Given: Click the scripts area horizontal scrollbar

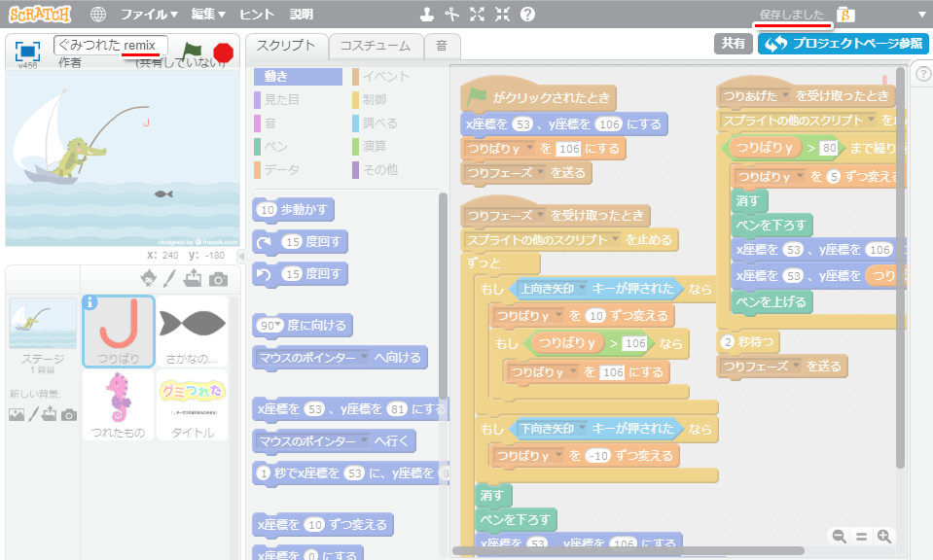Looking at the screenshot, I should coord(628,550).
